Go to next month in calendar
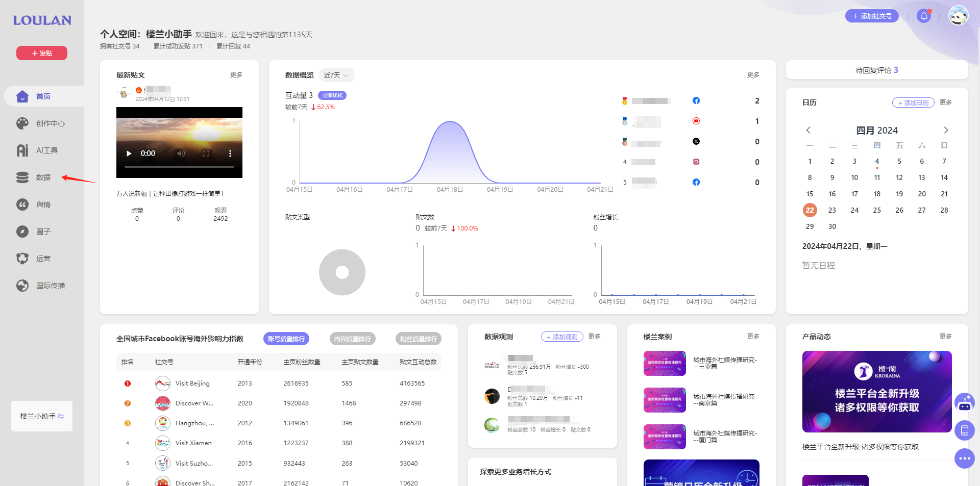 [x=945, y=130]
